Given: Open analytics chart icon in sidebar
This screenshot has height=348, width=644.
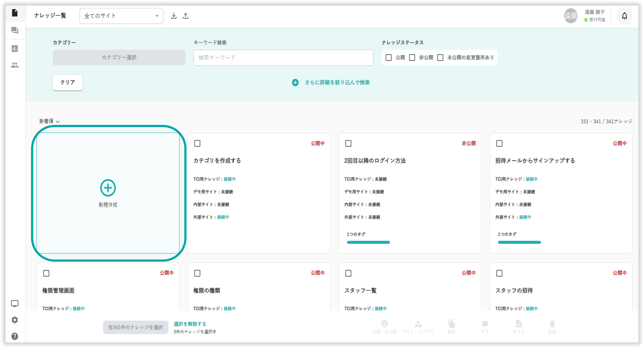Looking at the screenshot, I should tap(15, 49).
